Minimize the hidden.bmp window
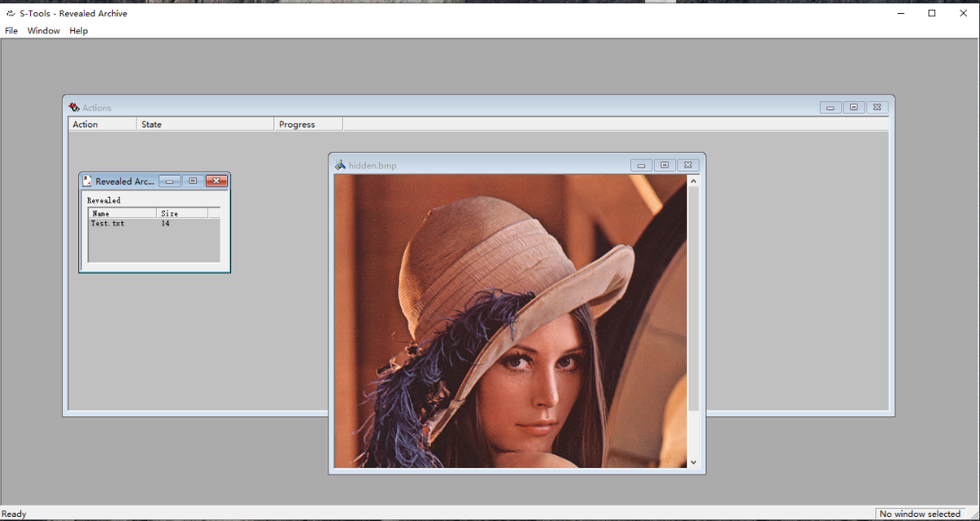This screenshot has height=521, width=980. (x=641, y=165)
